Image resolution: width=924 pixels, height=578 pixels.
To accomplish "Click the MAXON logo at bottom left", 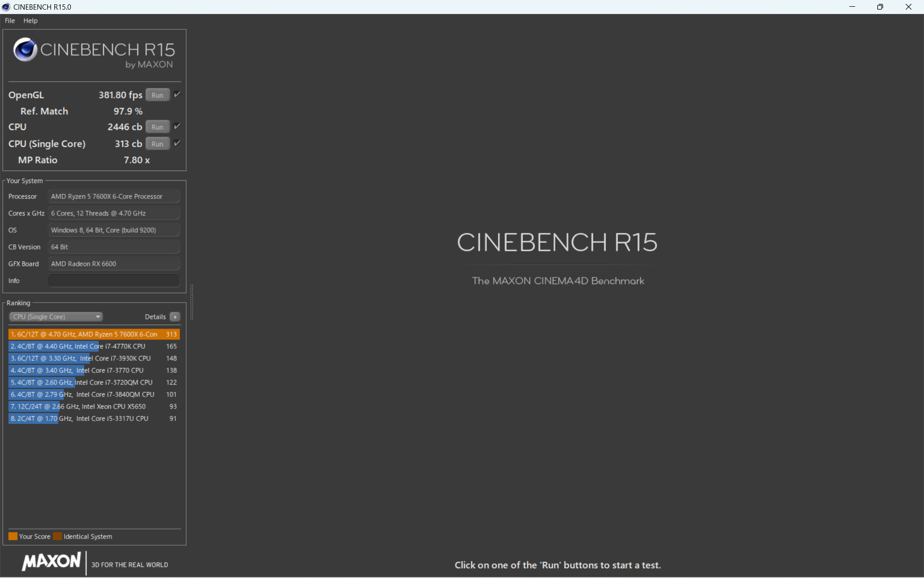I will pos(51,561).
